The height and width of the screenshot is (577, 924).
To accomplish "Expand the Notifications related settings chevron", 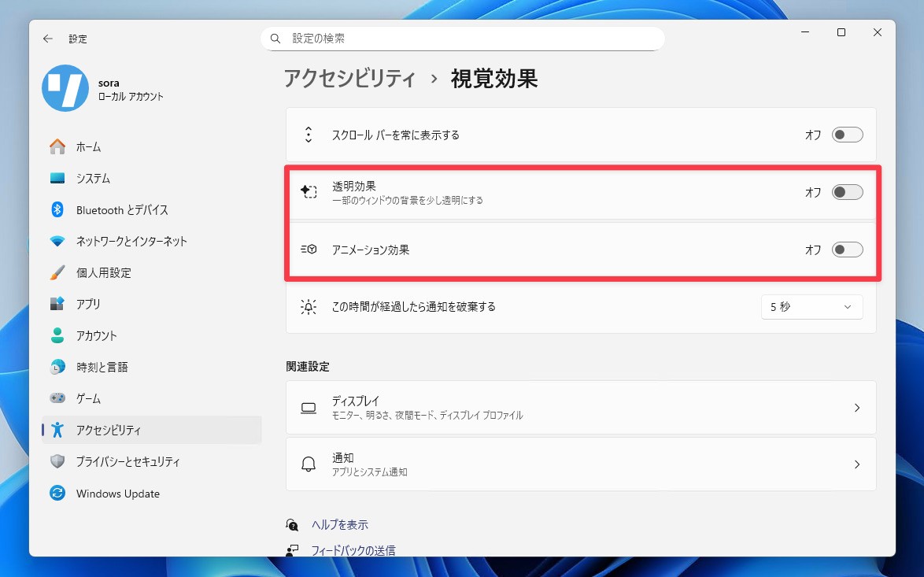I will [857, 464].
